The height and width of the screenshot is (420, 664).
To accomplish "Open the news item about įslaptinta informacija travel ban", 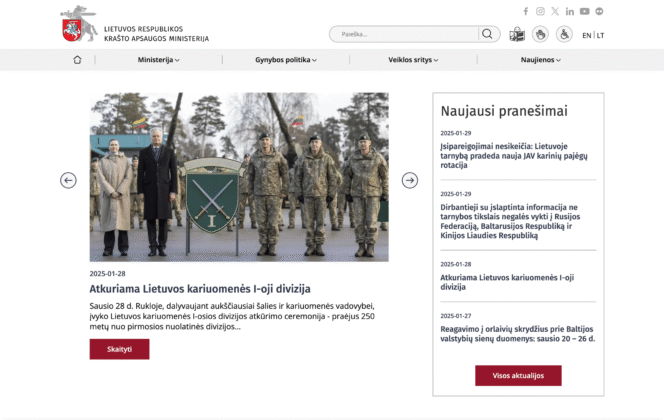I will [510, 221].
